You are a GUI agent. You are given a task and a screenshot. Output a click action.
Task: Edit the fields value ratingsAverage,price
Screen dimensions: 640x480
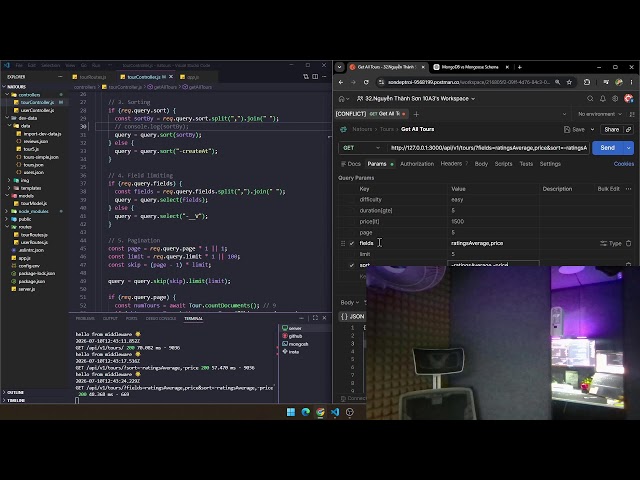pos(477,243)
